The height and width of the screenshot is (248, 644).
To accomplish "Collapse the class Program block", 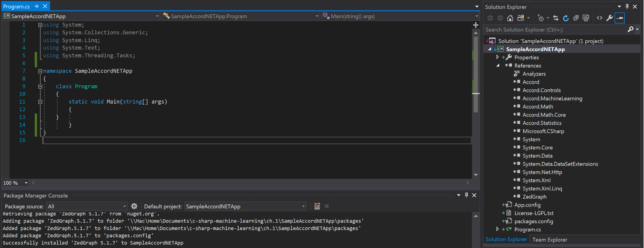I will pyautogui.click(x=40, y=86).
